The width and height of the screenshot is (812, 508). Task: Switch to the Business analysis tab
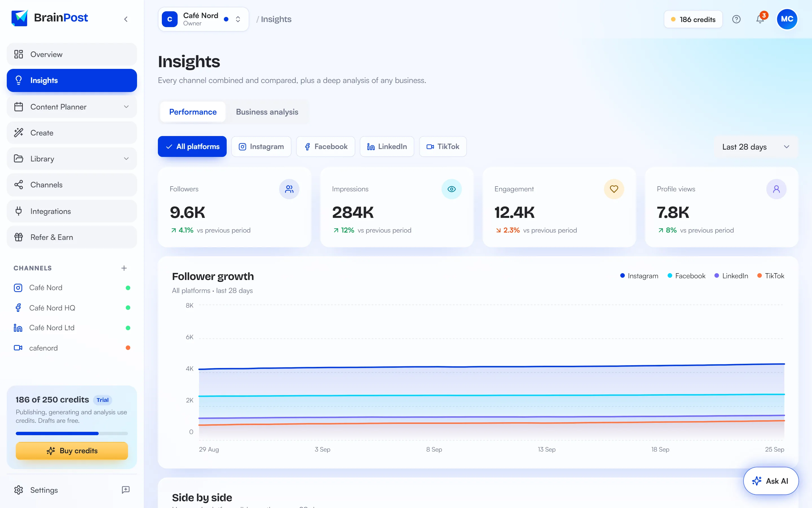267,112
